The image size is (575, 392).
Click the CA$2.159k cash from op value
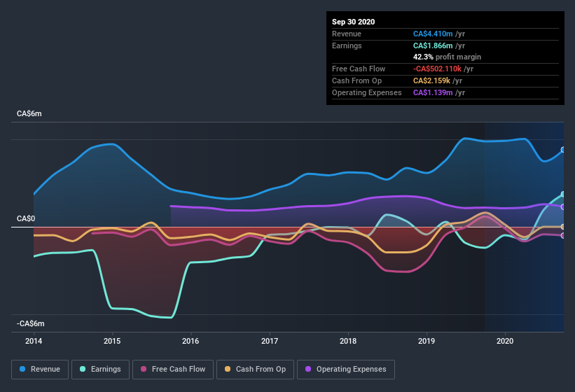[431, 80]
